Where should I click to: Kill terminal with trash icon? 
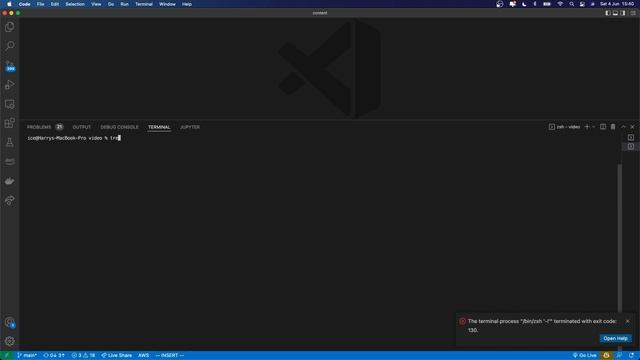[x=613, y=127]
